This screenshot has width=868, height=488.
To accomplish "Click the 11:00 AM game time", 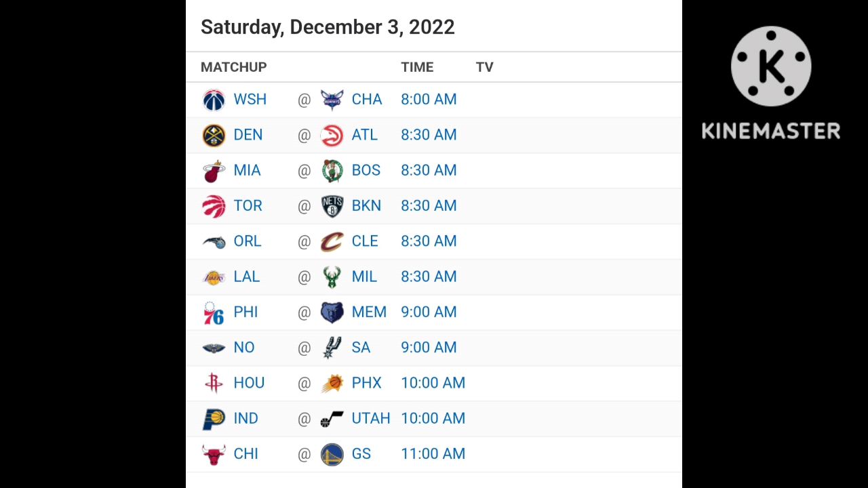I will [433, 454].
